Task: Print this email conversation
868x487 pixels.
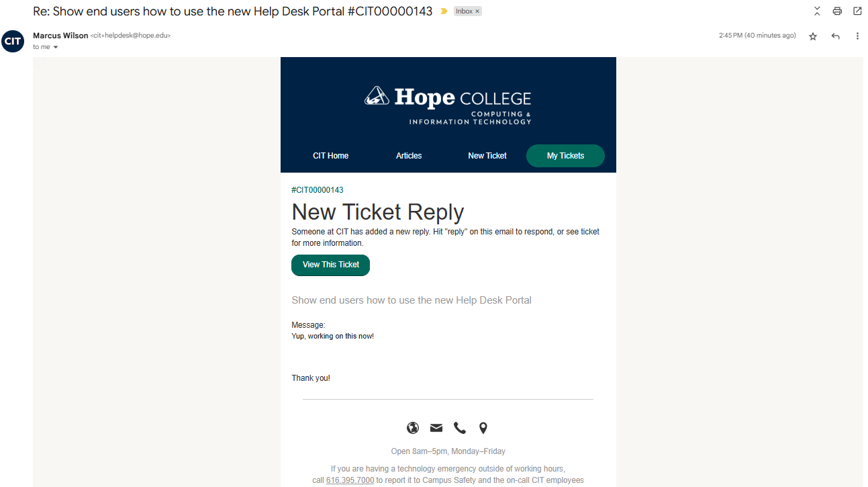Action: pyautogui.click(x=837, y=11)
